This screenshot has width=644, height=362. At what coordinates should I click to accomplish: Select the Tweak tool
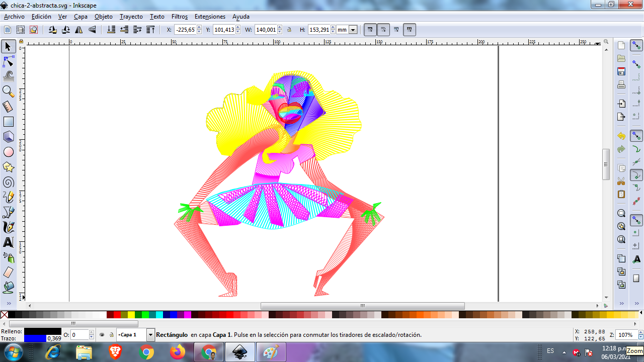click(x=8, y=76)
